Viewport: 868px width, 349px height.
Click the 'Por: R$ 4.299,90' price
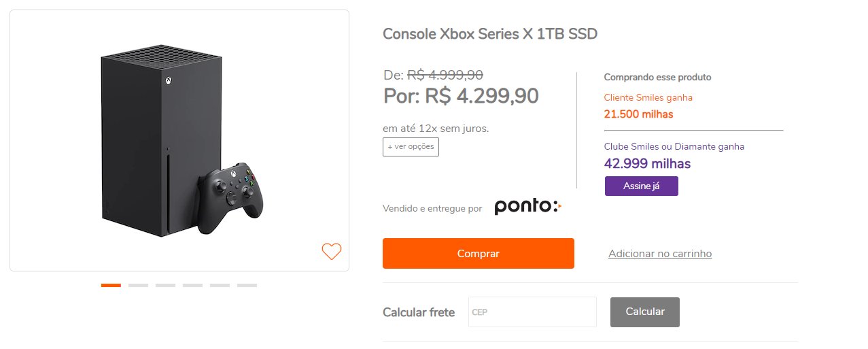pos(462,96)
